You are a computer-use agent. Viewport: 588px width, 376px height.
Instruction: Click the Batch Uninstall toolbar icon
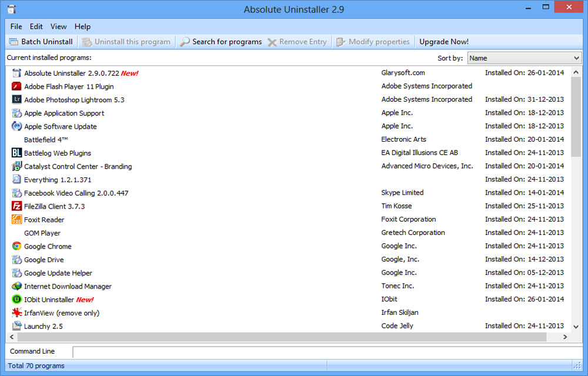14,42
